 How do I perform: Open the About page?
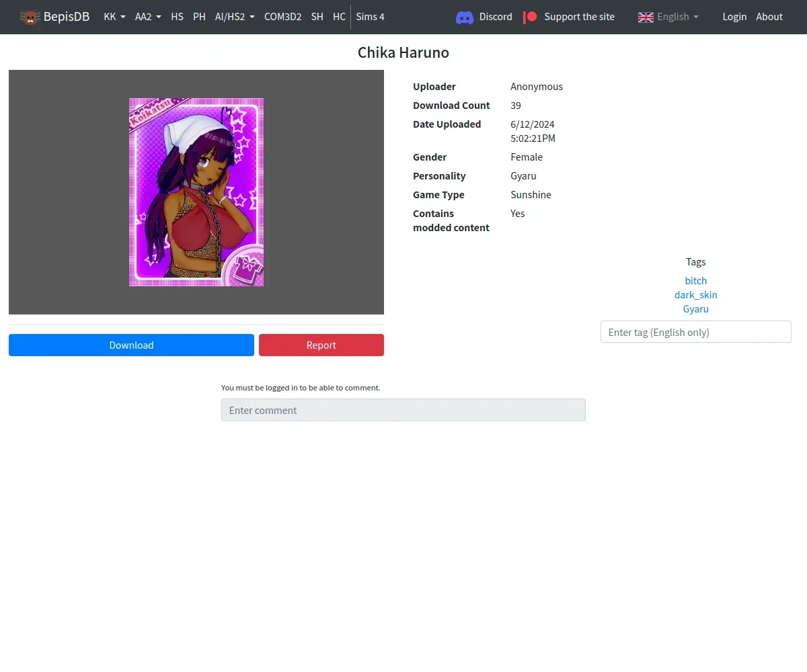click(769, 17)
